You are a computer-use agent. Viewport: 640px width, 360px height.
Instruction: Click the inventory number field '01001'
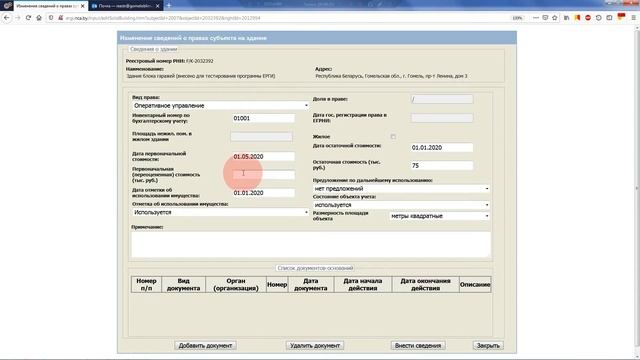[x=263, y=118]
